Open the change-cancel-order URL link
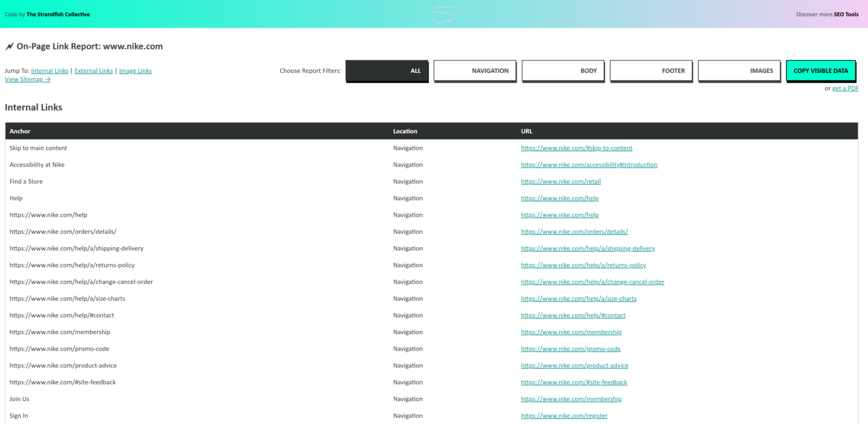The height and width of the screenshot is (424, 868). point(593,282)
